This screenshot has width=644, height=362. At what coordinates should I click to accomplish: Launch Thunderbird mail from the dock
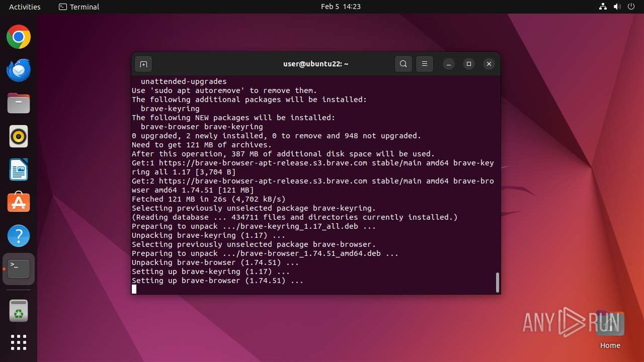(x=19, y=70)
